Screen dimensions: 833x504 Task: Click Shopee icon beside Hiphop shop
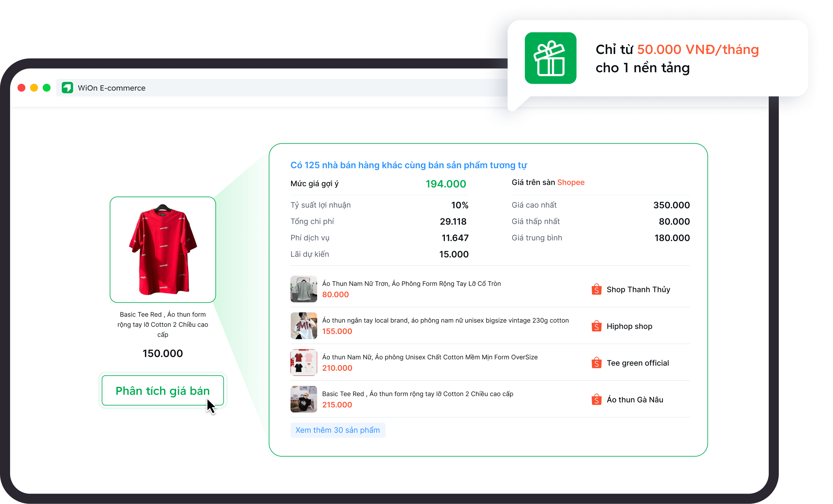(x=596, y=326)
